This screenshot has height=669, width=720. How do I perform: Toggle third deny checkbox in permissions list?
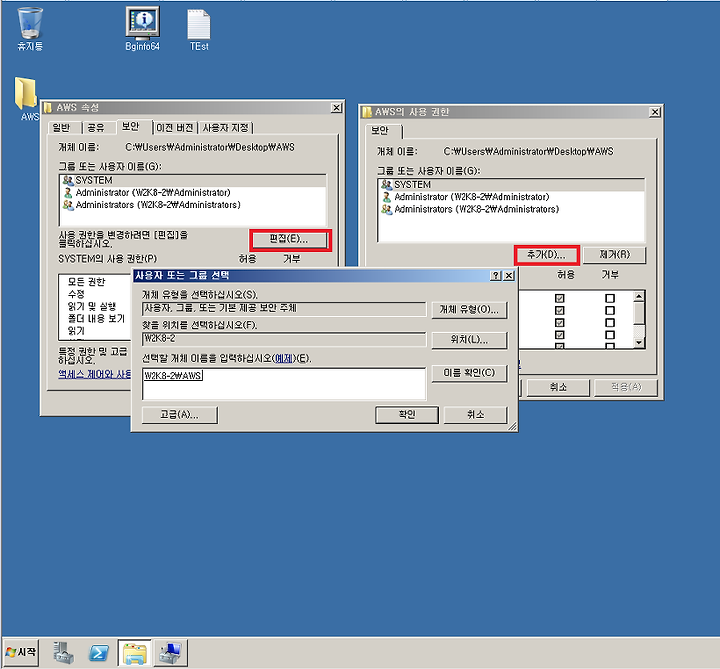click(x=610, y=322)
